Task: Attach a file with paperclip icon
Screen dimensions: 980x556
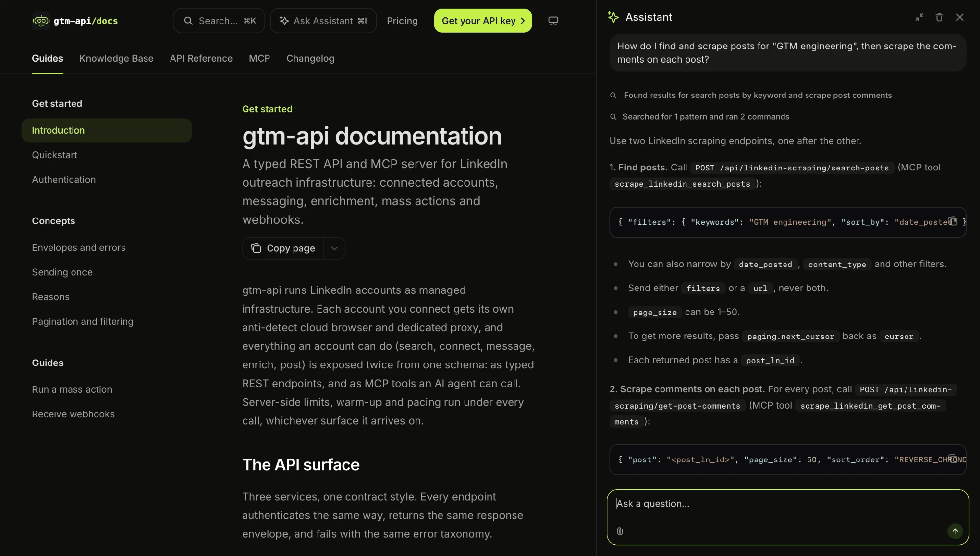Action: [620, 531]
